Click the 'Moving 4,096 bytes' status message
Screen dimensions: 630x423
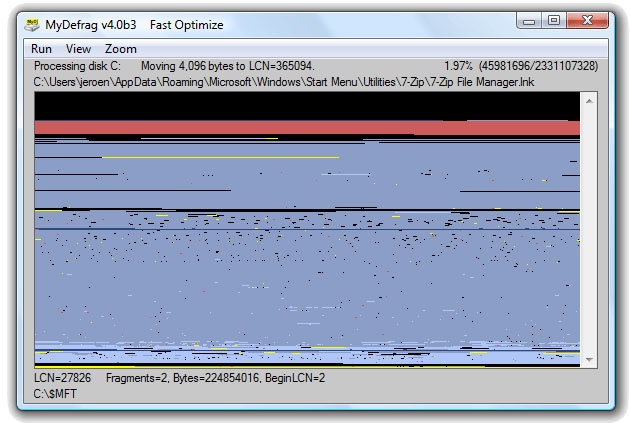coord(227,66)
